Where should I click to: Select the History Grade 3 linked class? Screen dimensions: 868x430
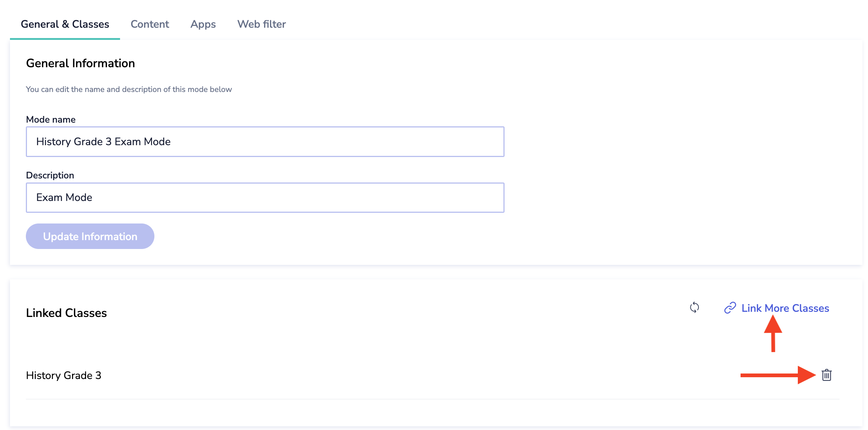(x=64, y=375)
